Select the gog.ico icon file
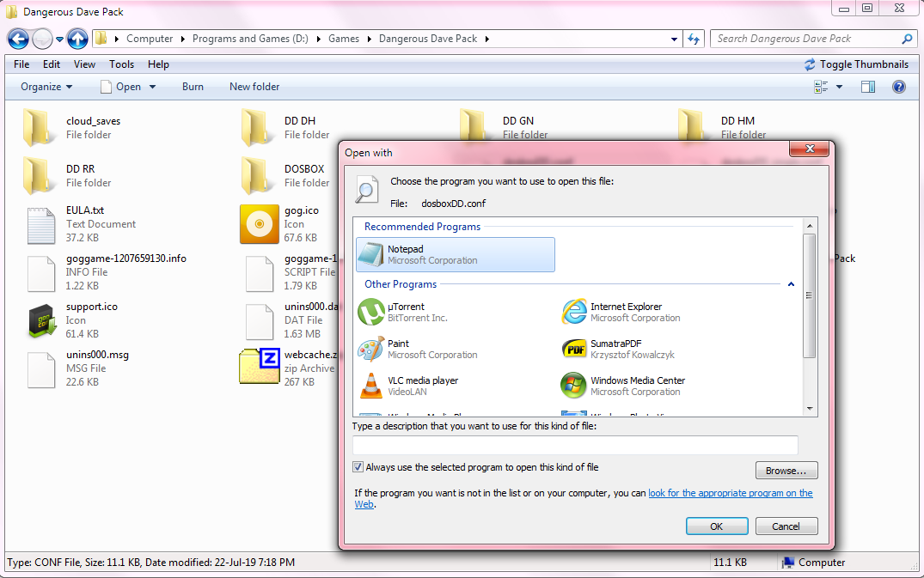 (260, 223)
